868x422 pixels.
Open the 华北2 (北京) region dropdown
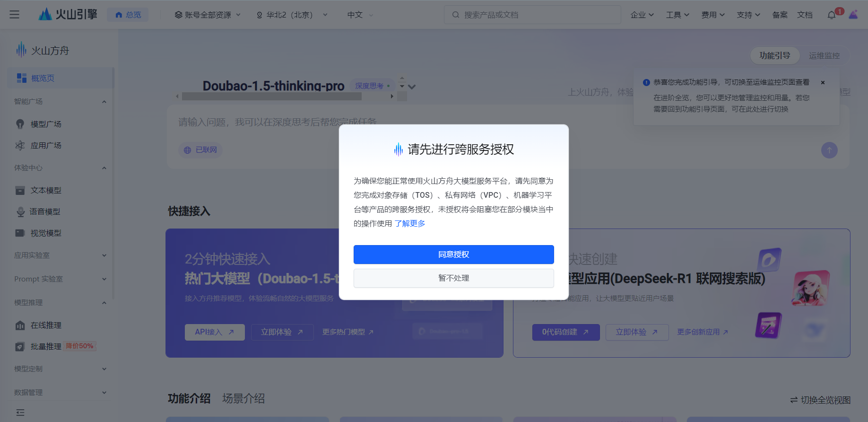(x=292, y=15)
